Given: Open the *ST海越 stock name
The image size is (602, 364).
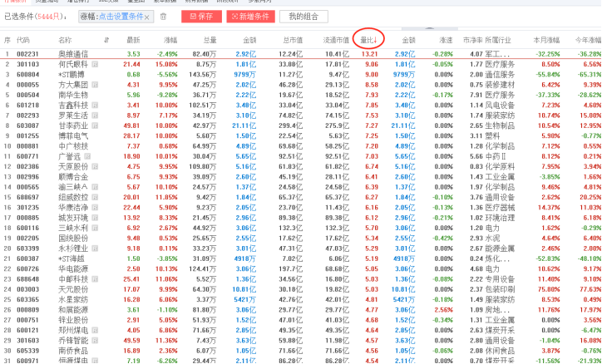Looking at the screenshot, I should coord(71,258).
